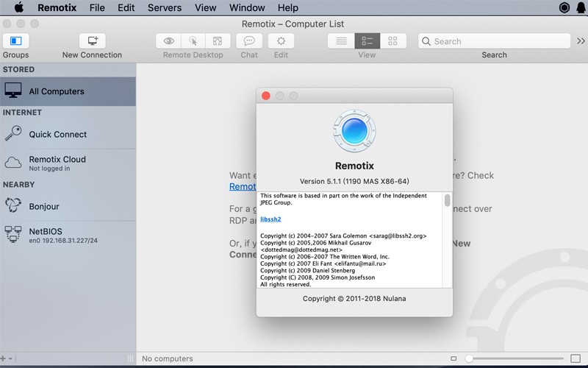Click the notification bell menu bar icon
Viewport: 588px width, 368px height.
pyautogui.click(x=581, y=7)
